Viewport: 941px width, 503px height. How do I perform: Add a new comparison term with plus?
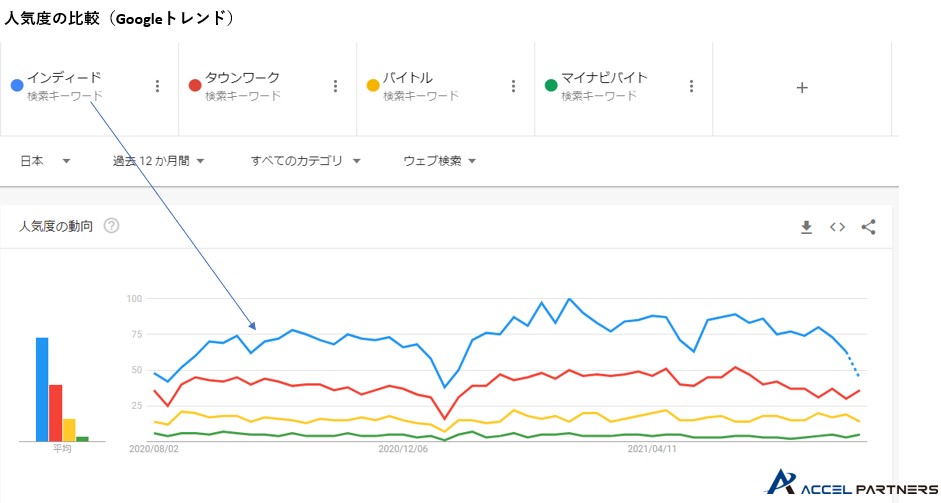pos(801,88)
